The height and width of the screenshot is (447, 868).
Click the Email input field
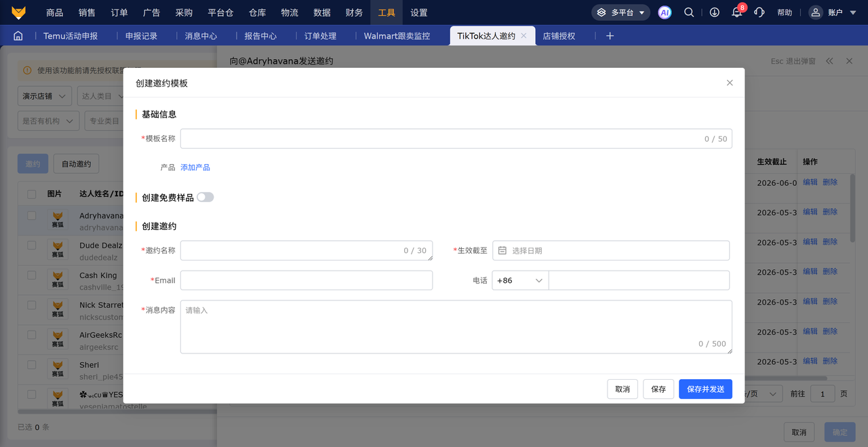pos(307,280)
